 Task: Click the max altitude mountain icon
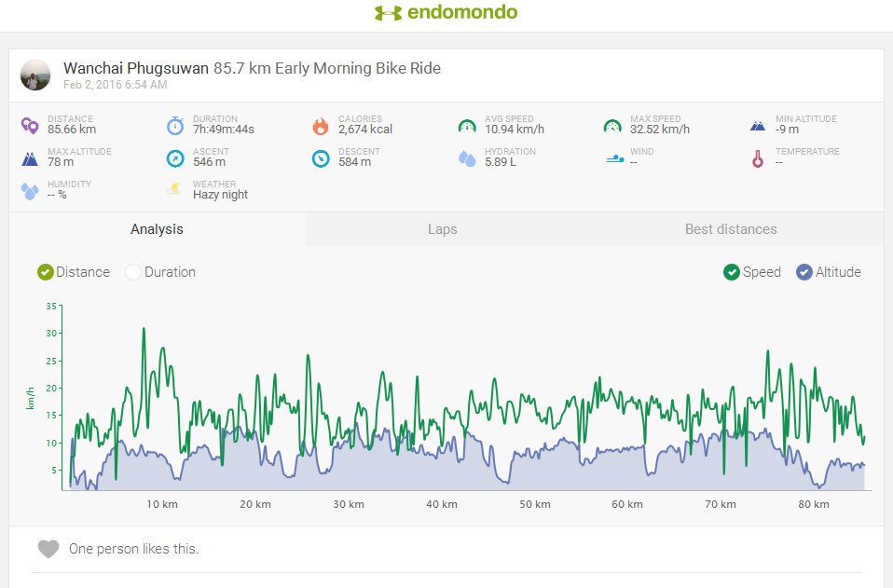click(30, 158)
